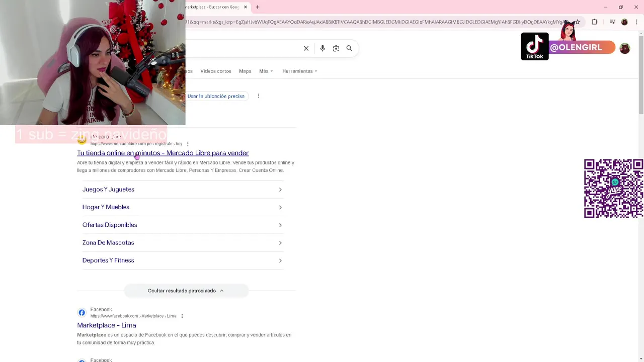Open the Chrome three-dot menu

coord(637,22)
